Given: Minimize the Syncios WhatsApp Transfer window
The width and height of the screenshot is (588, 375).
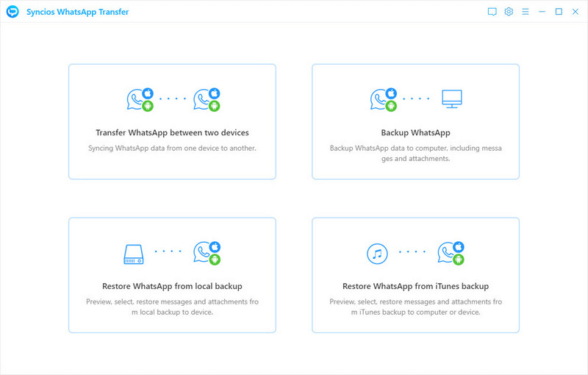Looking at the screenshot, I should point(542,12).
